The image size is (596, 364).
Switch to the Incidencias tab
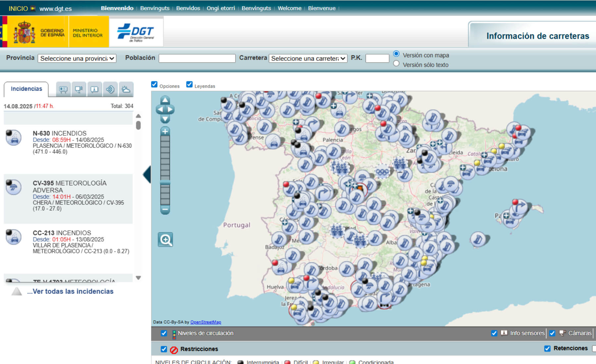26,88
